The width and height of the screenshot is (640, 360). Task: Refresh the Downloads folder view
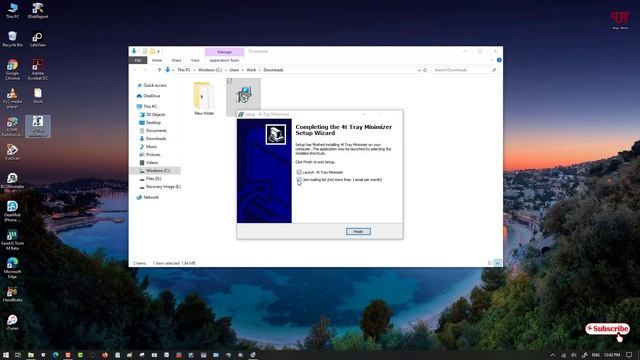425,70
